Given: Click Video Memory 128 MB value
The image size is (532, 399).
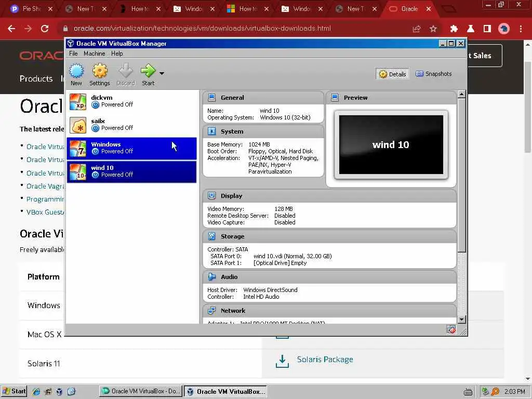Looking at the screenshot, I should (x=284, y=209).
